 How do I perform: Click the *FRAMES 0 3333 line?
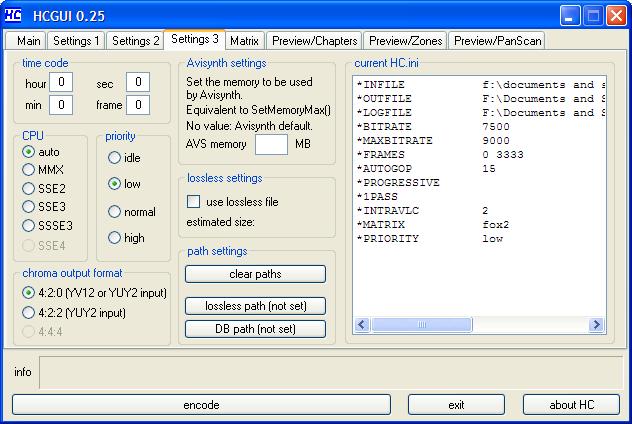point(440,155)
